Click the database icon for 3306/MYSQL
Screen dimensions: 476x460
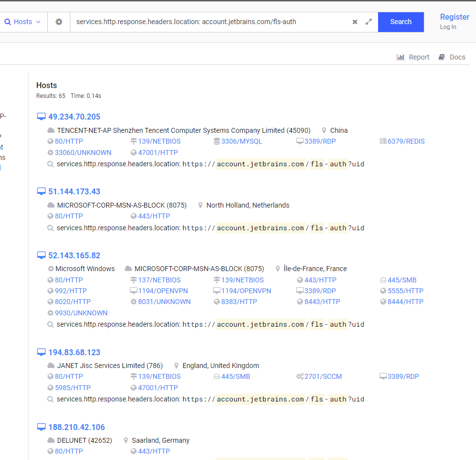click(217, 141)
